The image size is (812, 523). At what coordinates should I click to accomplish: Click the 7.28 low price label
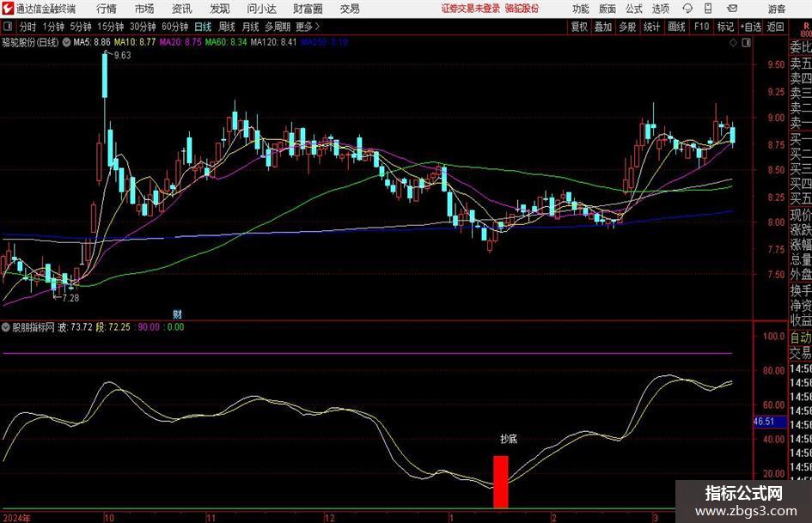pyautogui.click(x=70, y=298)
